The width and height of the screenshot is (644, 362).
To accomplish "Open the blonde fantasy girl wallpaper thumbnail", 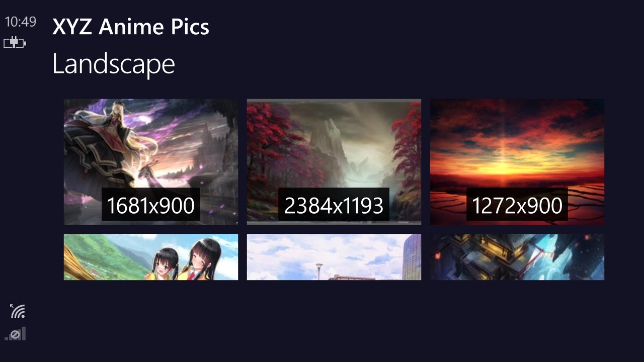I will point(151,162).
